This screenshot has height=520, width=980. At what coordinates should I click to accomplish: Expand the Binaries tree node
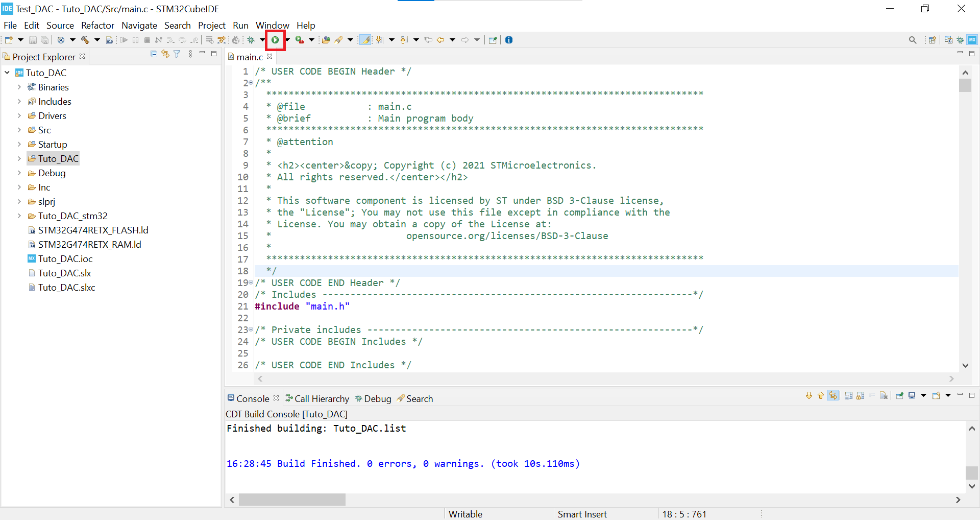pos(19,87)
